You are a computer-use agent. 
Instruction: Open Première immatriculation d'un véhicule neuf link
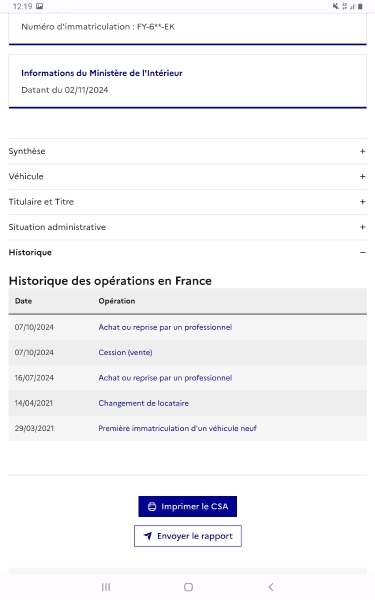[177, 428]
